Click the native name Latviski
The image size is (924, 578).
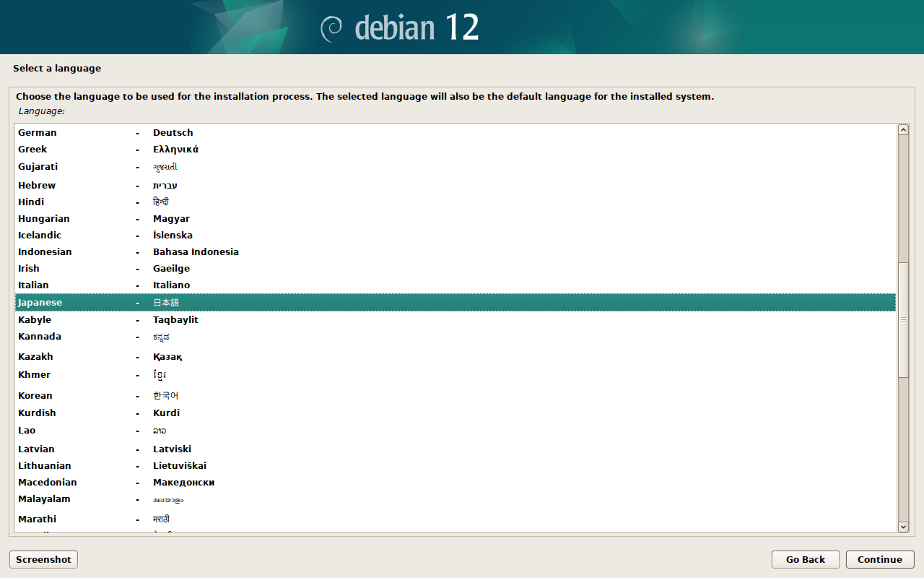coord(172,449)
